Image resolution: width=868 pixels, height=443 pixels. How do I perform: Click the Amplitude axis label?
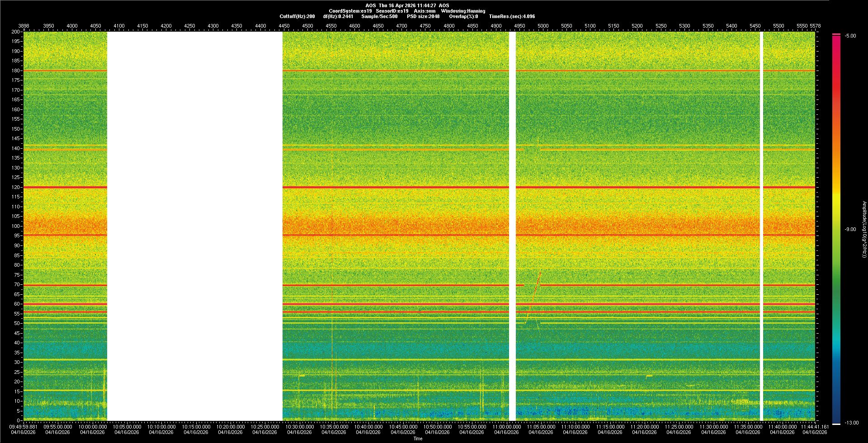864,229
